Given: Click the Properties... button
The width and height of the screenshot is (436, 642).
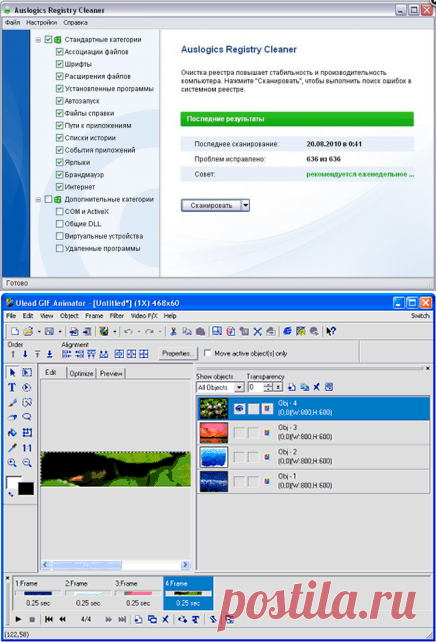Looking at the screenshot, I should [x=178, y=353].
